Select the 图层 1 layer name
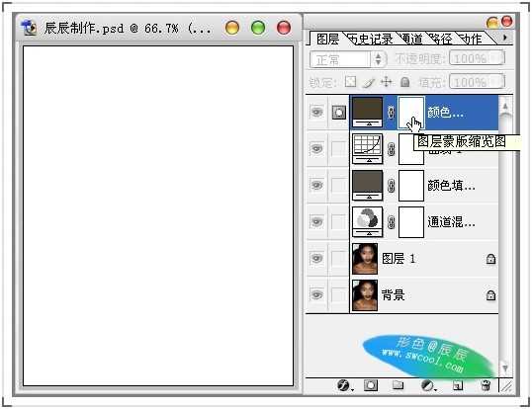The width and height of the screenshot is (532, 409). 399,259
